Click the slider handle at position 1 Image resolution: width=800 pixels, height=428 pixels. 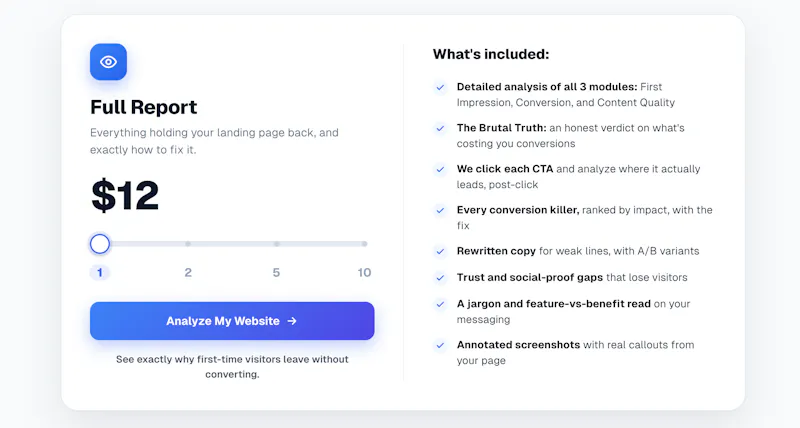[100, 244]
